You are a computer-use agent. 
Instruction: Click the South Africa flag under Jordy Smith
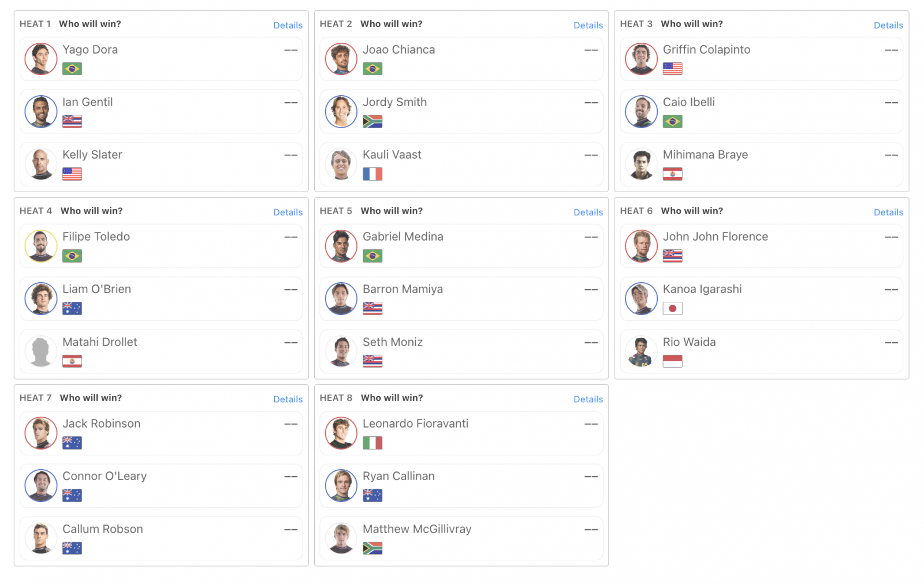[x=372, y=121]
